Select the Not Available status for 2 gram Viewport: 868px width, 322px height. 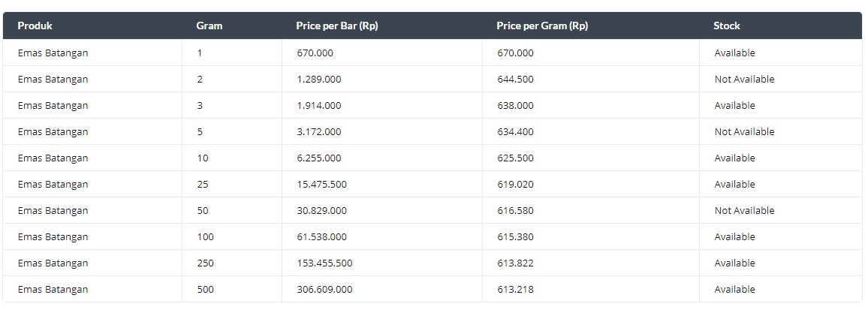[744, 79]
